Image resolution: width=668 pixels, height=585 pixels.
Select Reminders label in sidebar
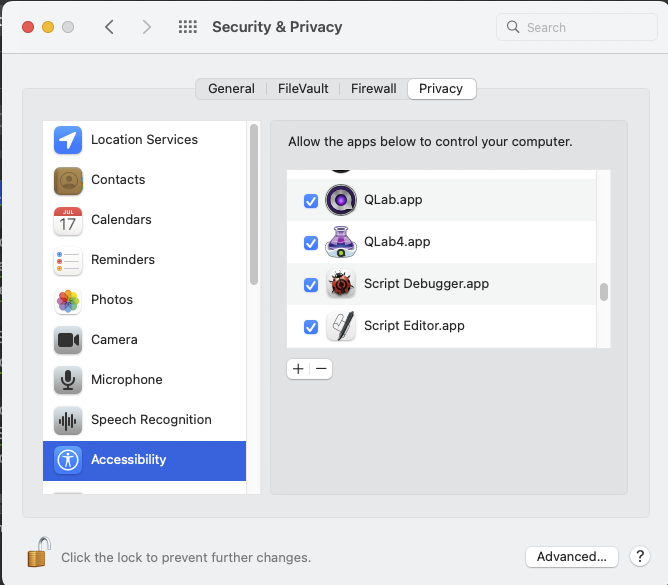(x=123, y=260)
